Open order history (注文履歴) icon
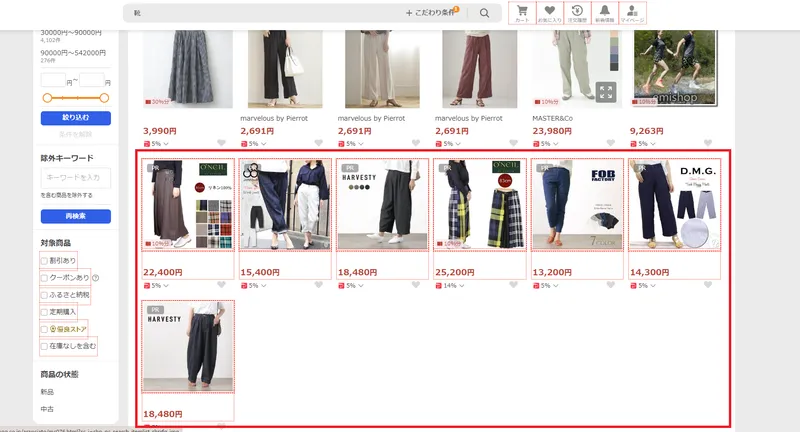 577,13
